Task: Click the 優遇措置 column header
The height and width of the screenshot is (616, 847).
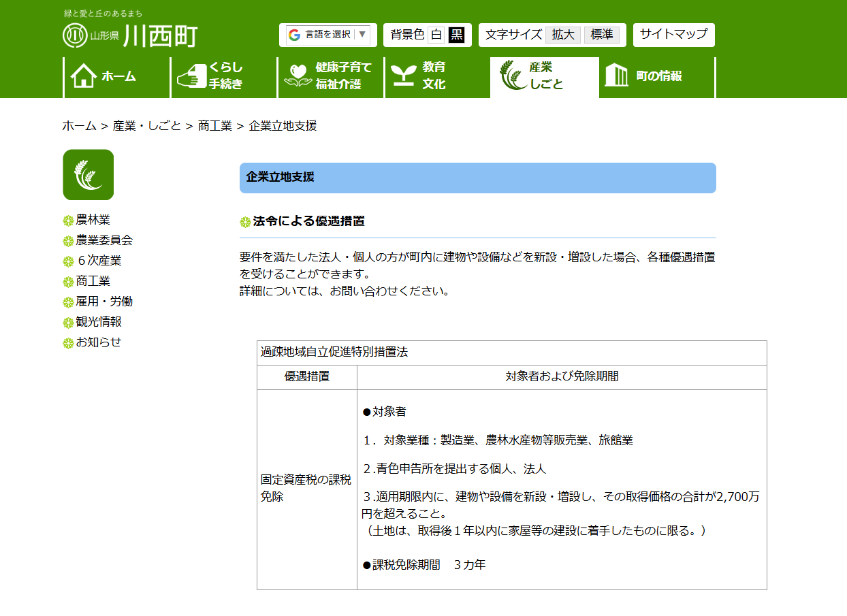Action: click(307, 377)
